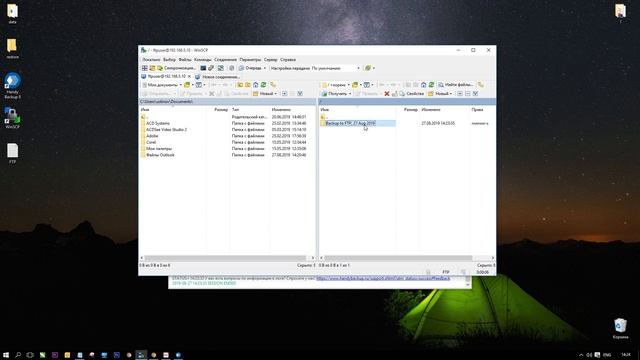The height and width of the screenshot is (360, 640).
Task: Select the Backup to FTP folder in remote panel
Action: coord(350,123)
